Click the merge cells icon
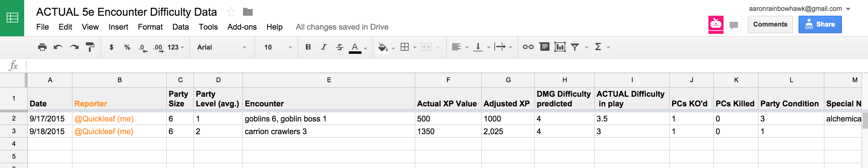 click(x=426, y=47)
